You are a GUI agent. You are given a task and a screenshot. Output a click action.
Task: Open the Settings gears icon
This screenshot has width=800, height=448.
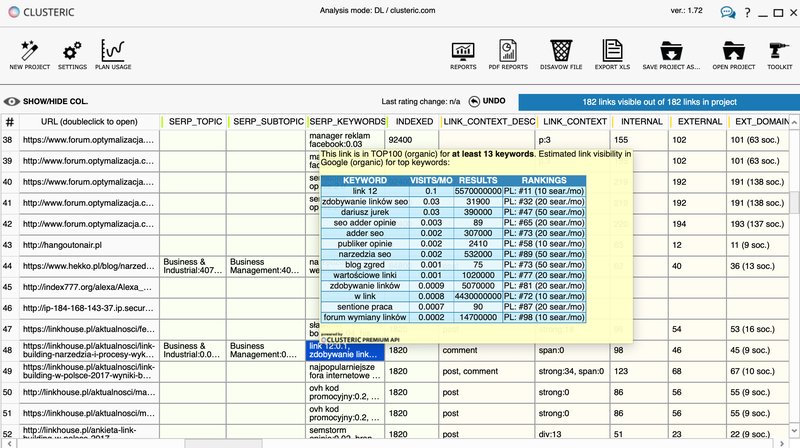pyautogui.click(x=72, y=55)
